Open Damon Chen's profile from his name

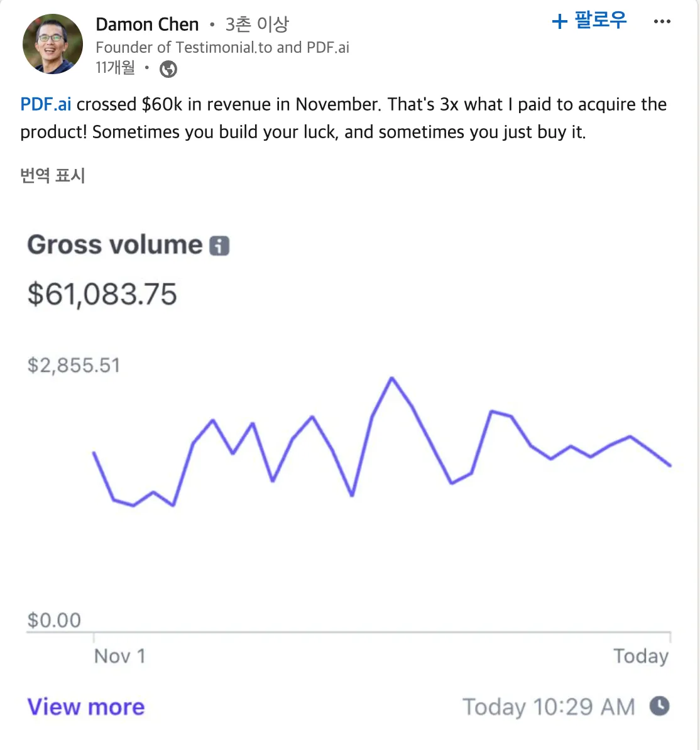(146, 24)
